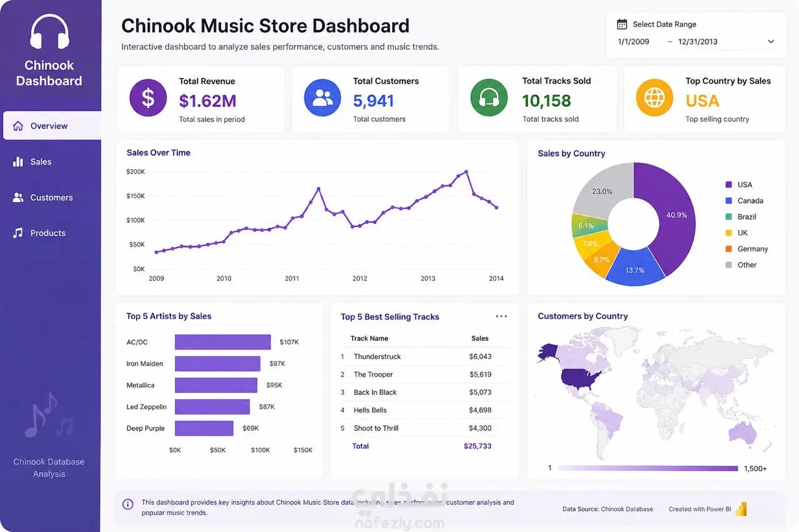Click the $1.62M revenue value
799x532 pixels.
pyautogui.click(x=207, y=100)
